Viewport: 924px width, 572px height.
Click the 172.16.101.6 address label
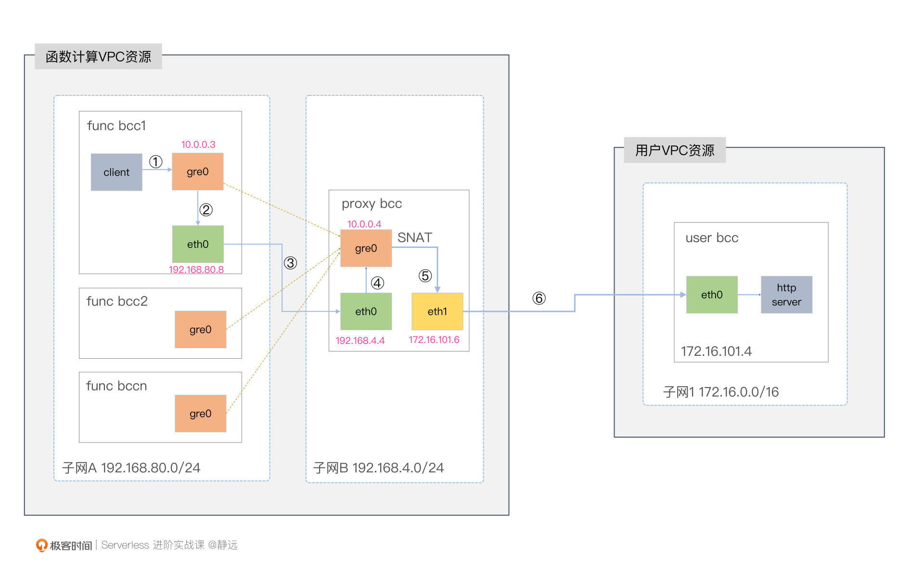434,340
